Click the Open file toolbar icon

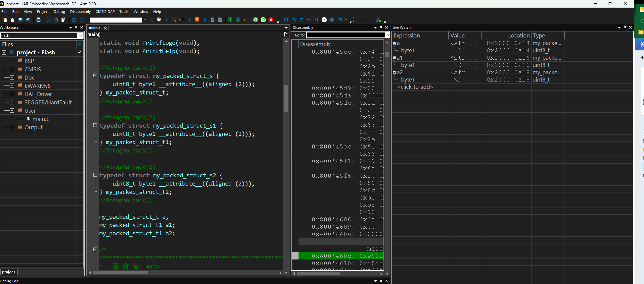[13, 20]
